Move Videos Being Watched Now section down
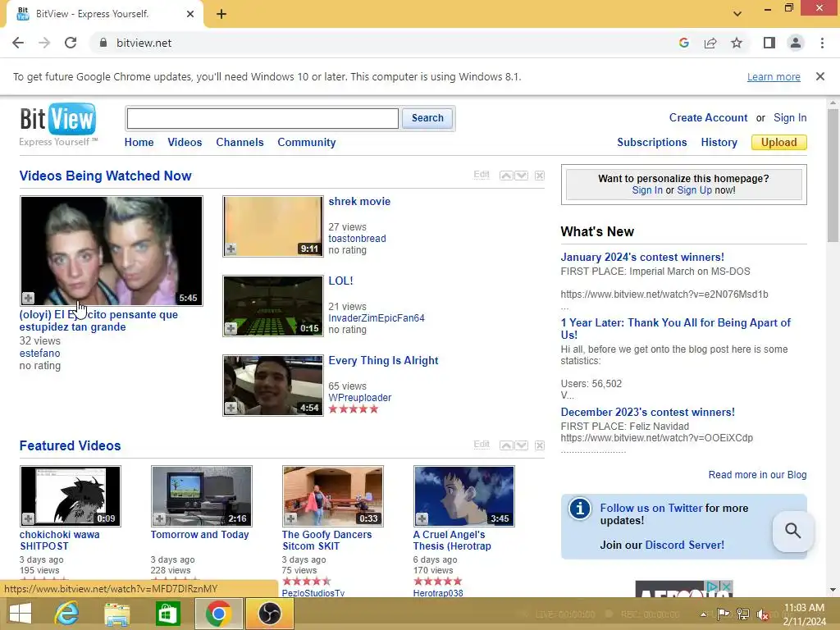 tap(521, 176)
